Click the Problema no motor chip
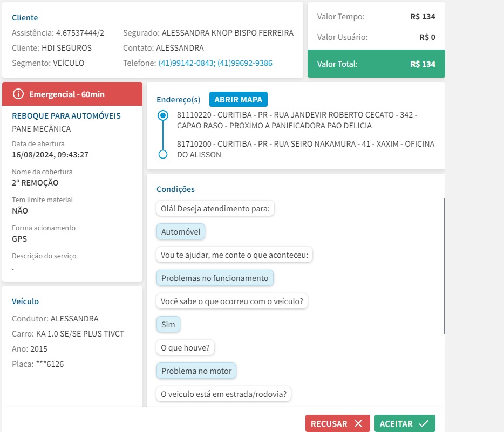Image resolution: width=504 pixels, height=432 pixels. pos(196,371)
